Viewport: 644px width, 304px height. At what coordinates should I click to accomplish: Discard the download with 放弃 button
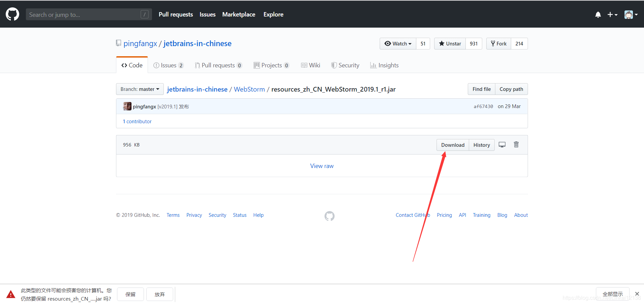(160, 294)
